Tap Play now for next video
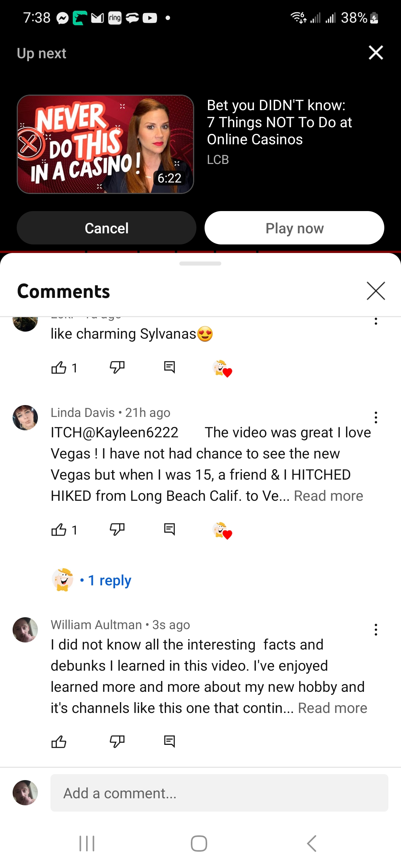This screenshot has height=868, width=401. click(x=294, y=228)
